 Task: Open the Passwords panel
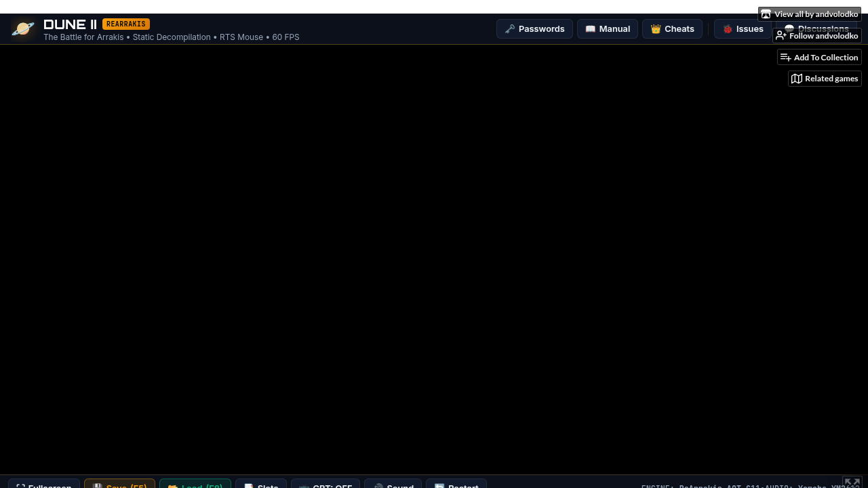pyautogui.click(x=534, y=29)
